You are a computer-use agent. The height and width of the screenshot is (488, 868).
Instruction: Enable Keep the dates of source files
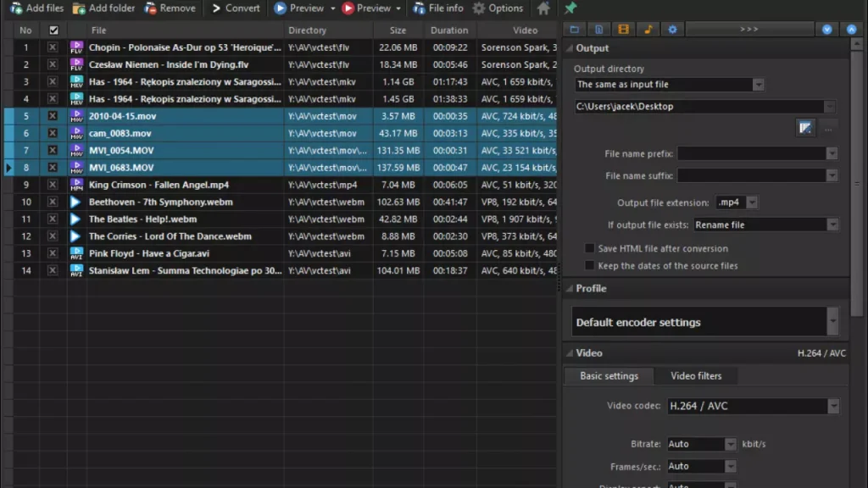pos(590,265)
